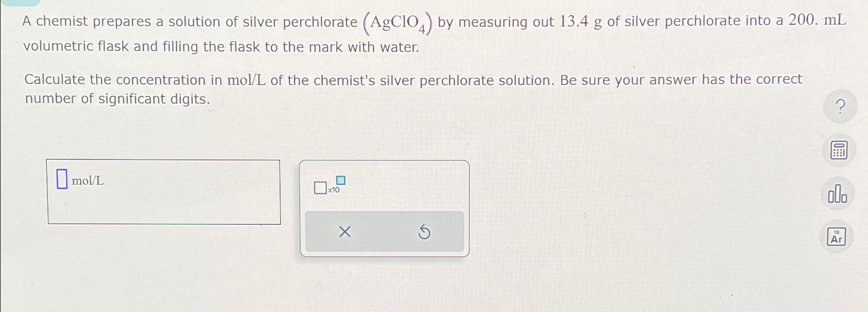
Task: Expand the answer tools palette
Action: pos(384,206)
